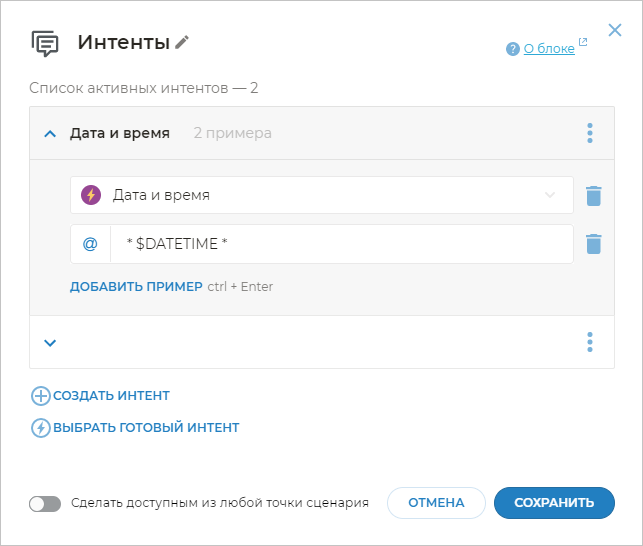
Task: Delete the $DATETIME example row
Action: click(x=594, y=243)
